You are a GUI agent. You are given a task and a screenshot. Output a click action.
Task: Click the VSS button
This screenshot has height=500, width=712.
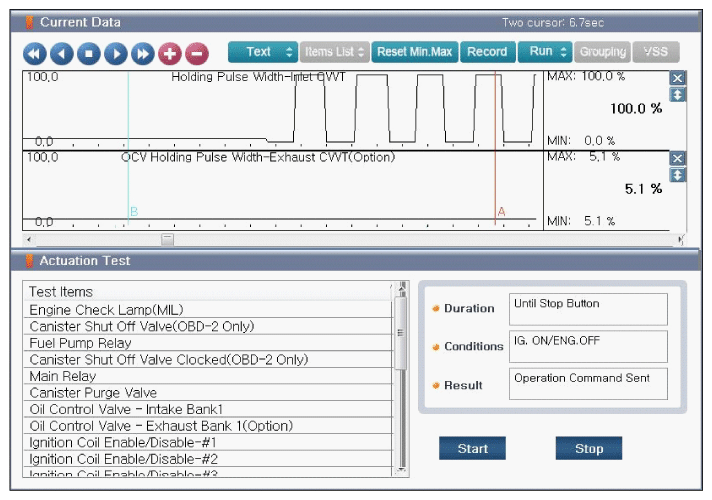pyautogui.click(x=656, y=52)
